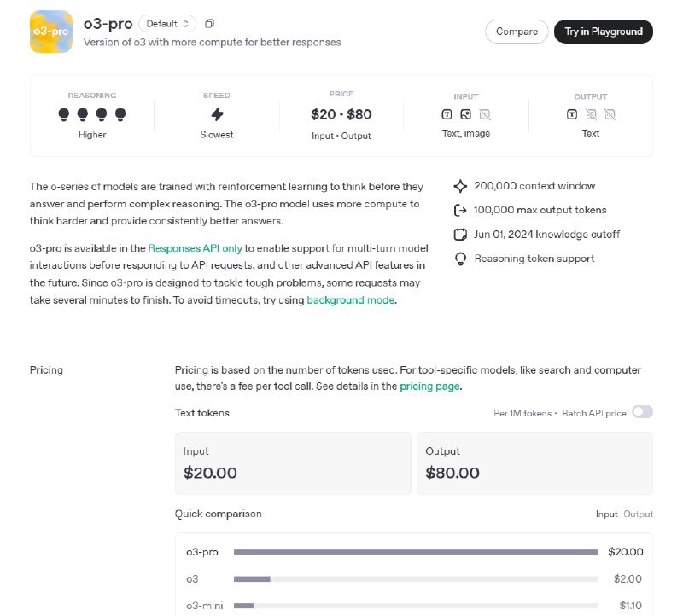Image resolution: width=683 pixels, height=616 pixels.
Task: Switch comparison to Output pricing
Action: 637,514
